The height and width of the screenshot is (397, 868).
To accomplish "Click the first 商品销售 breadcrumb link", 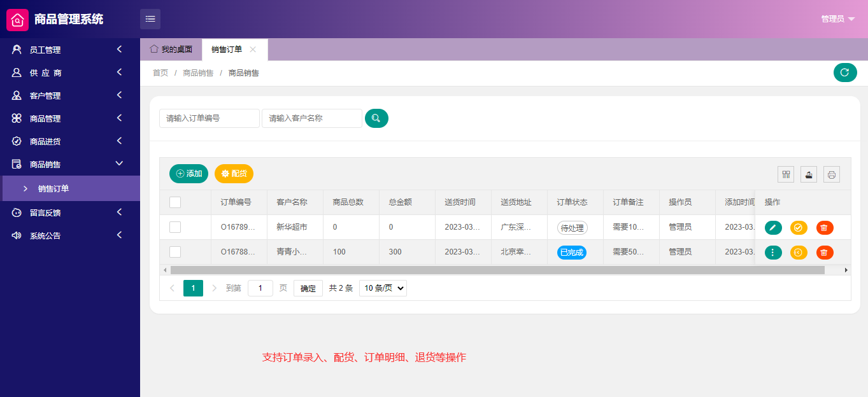I will [198, 73].
